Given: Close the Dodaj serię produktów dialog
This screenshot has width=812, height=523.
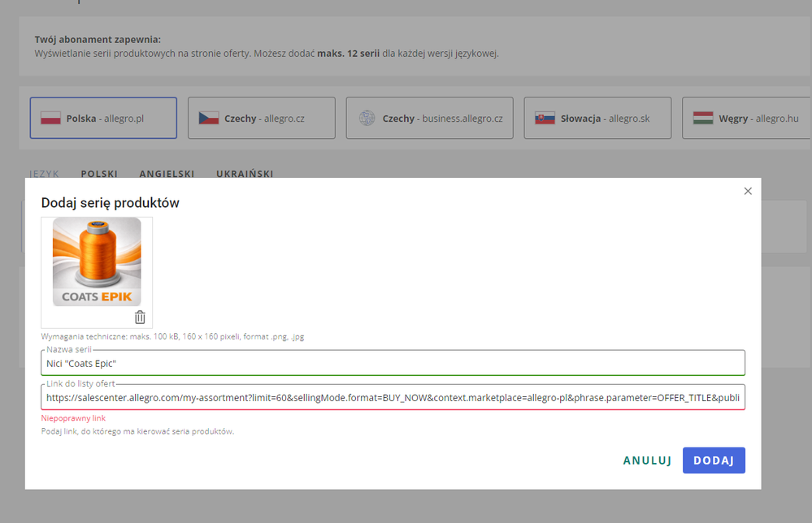Looking at the screenshot, I should (x=748, y=191).
